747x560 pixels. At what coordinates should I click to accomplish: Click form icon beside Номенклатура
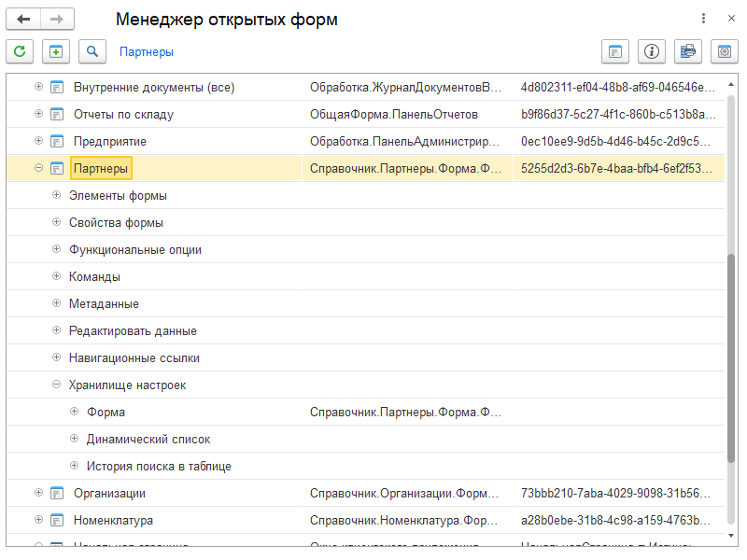(x=57, y=521)
